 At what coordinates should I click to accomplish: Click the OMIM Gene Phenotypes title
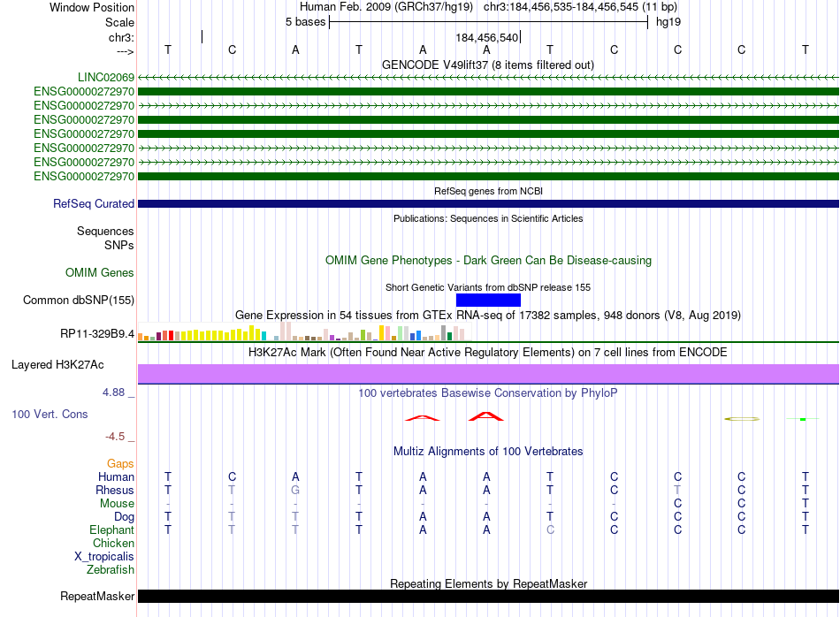[489, 260]
